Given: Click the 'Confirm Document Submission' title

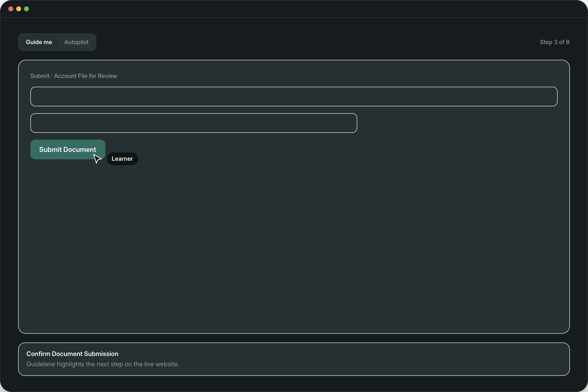Looking at the screenshot, I should coord(73,354).
